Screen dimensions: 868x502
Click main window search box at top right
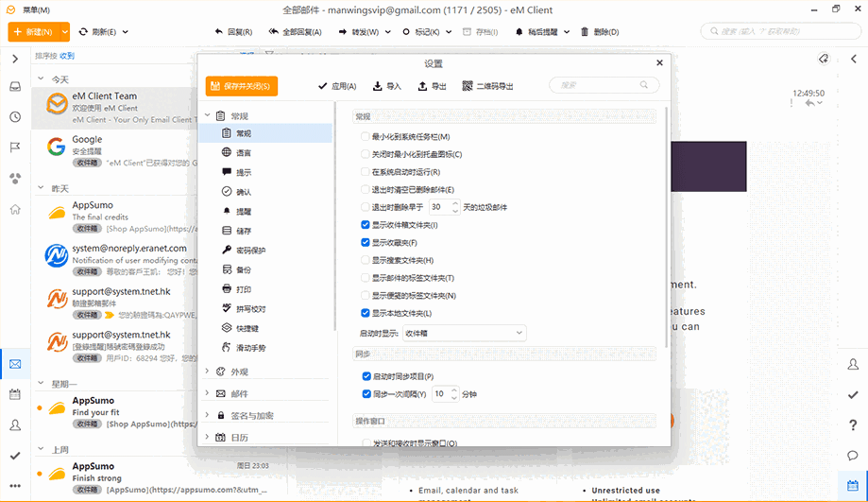click(780, 31)
